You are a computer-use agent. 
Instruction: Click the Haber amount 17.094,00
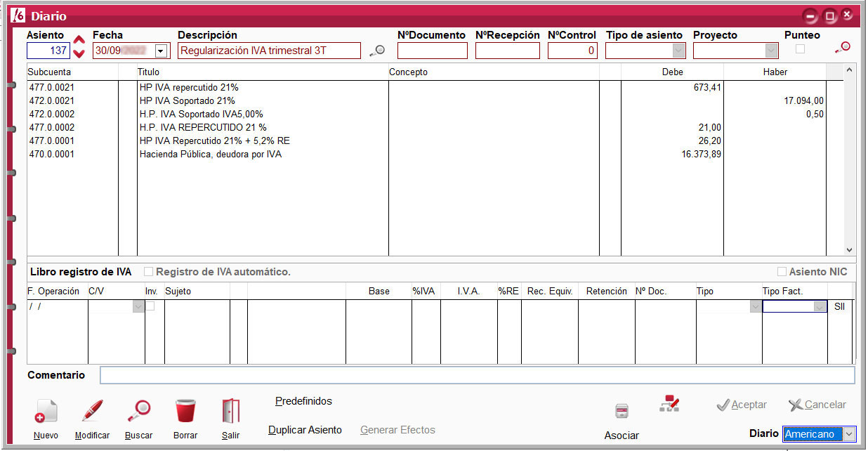coord(803,101)
